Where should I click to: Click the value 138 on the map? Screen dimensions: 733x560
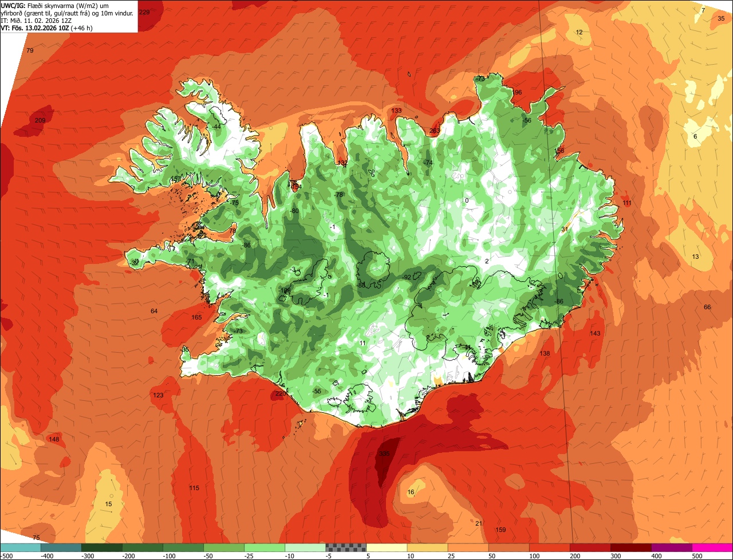point(545,353)
